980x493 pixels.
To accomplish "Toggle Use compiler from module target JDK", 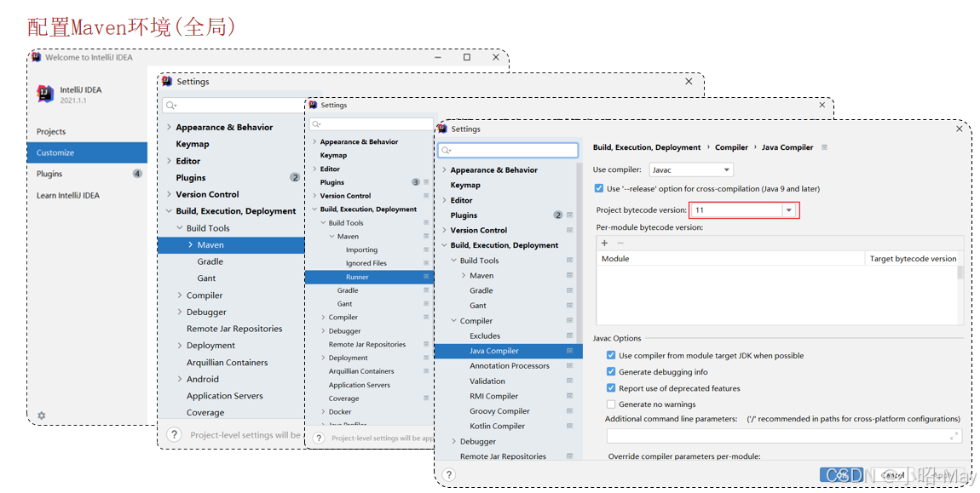I will tap(611, 355).
